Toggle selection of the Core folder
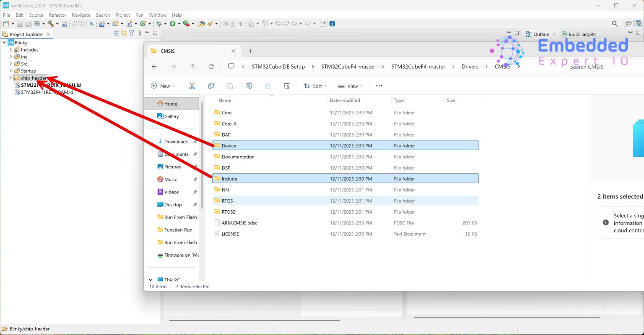644x335 pixels. [x=226, y=112]
